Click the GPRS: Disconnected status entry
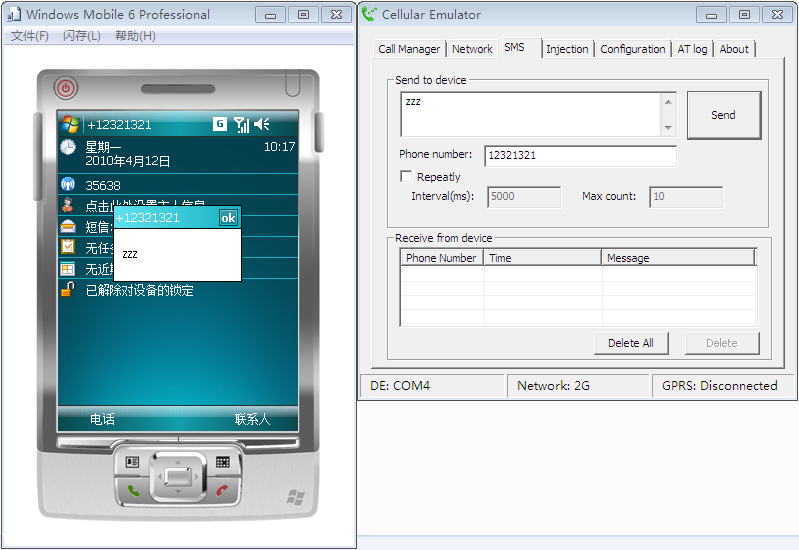Image resolution: width=799 pixels, height=550 pixels. tap(722, 386)
